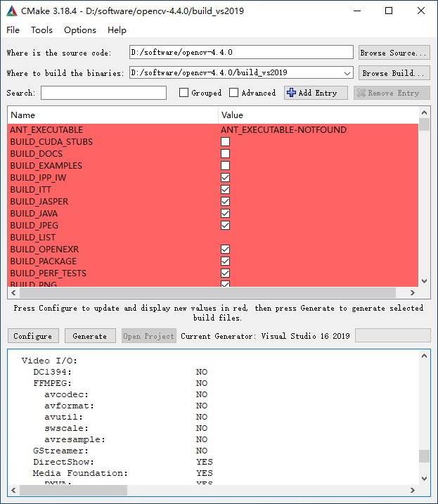438x504 pixels.
Task: Click the source code path field
Action: [x=241, y=52]
